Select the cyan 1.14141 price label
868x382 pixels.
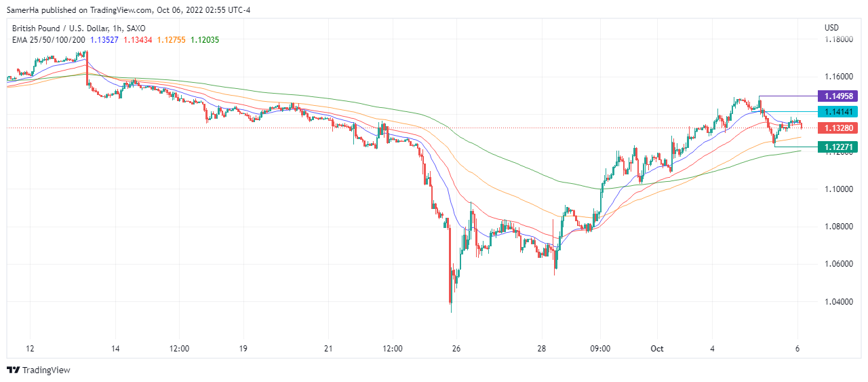(838, 111)
